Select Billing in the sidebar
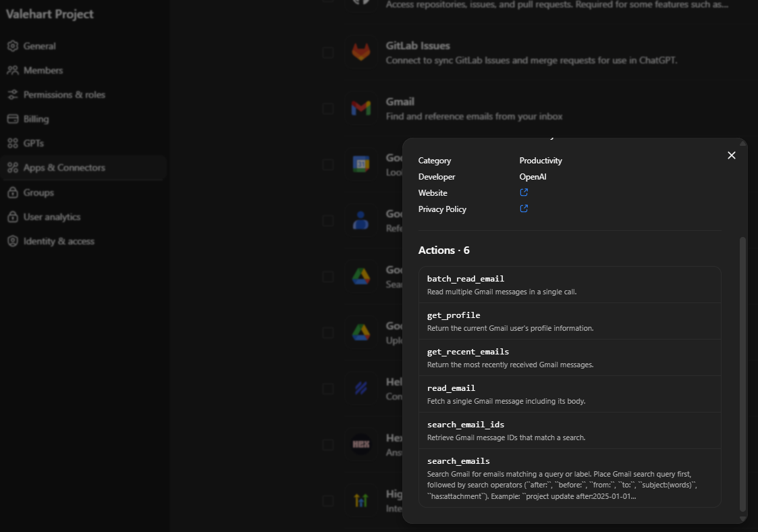Viewport: 758px width, 532px height. click(36, 119)
